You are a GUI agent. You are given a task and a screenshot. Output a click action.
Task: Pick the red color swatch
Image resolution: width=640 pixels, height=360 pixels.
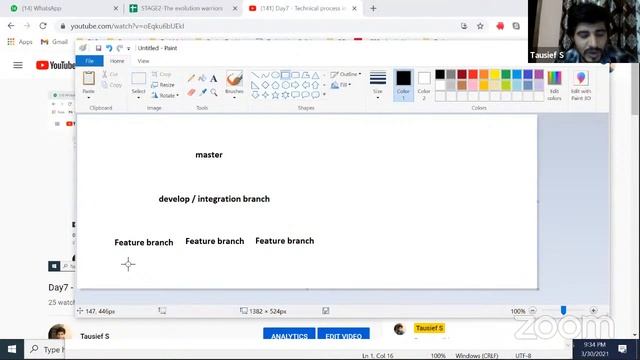(x=473, y=74)
